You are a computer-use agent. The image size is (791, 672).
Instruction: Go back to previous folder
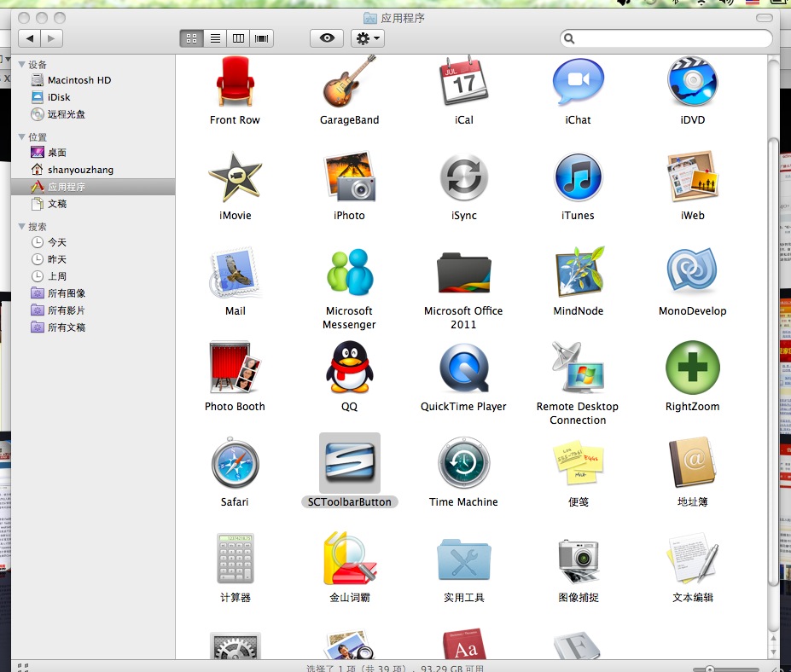[x=29, y=38]
